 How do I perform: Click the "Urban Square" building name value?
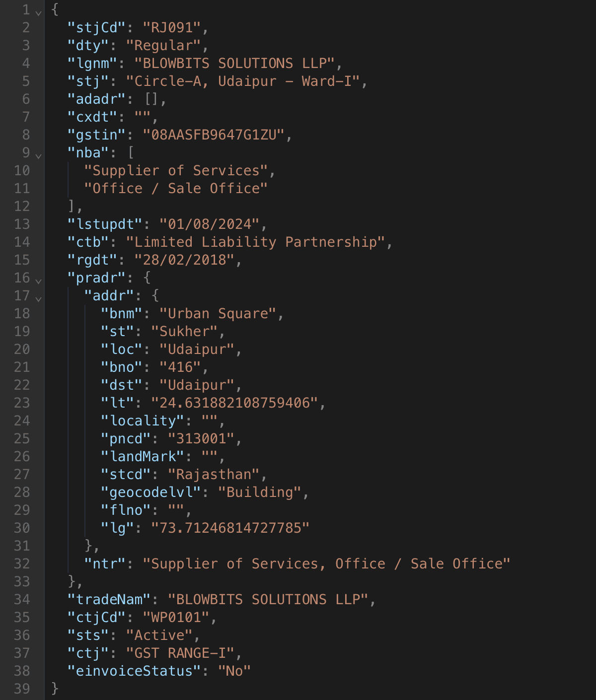(218, 313)
